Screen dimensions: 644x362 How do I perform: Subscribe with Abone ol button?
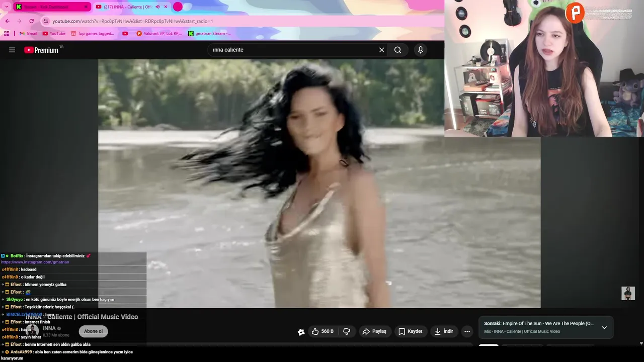(x=94, y=331)
